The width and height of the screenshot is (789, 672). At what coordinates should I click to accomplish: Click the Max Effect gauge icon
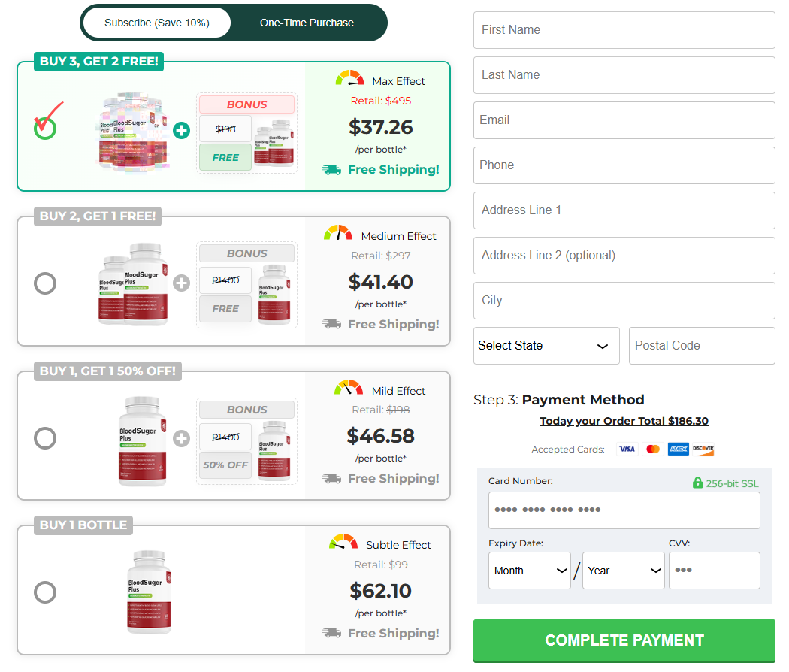click(x=349, y=79)
